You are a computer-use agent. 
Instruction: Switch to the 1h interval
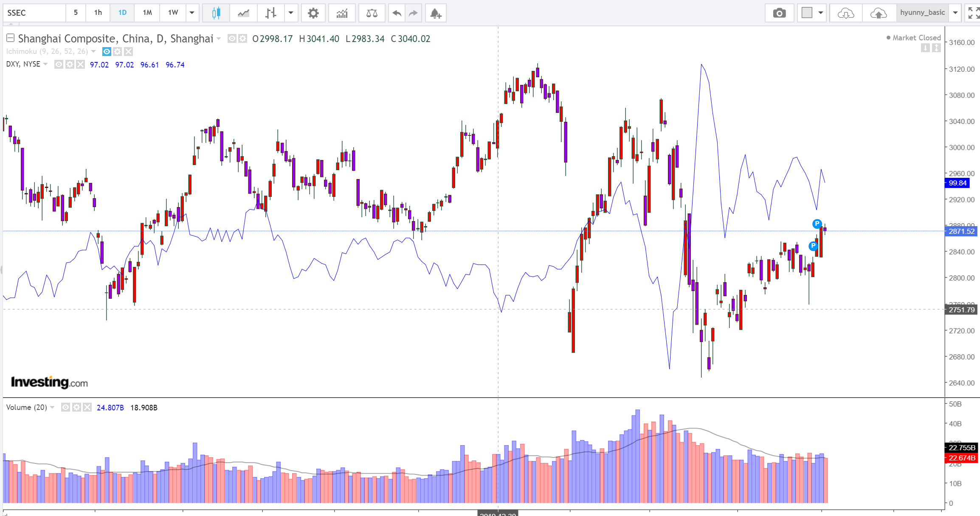98,13
